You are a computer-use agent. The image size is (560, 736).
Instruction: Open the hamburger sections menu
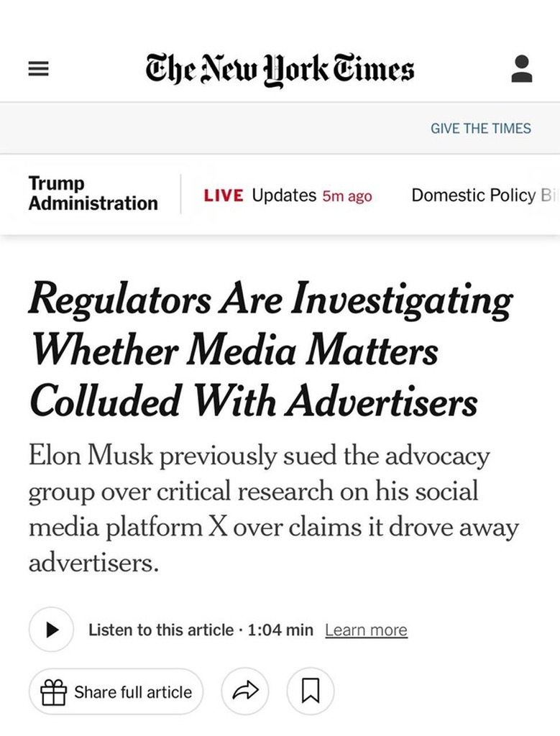pyautogui.click(x=39, y=69)
